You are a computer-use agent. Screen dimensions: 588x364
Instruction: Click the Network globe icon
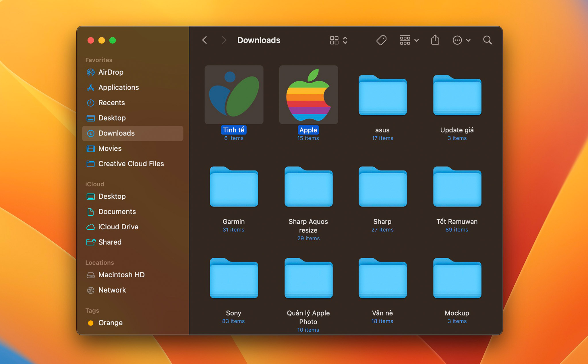coord(91,290)
